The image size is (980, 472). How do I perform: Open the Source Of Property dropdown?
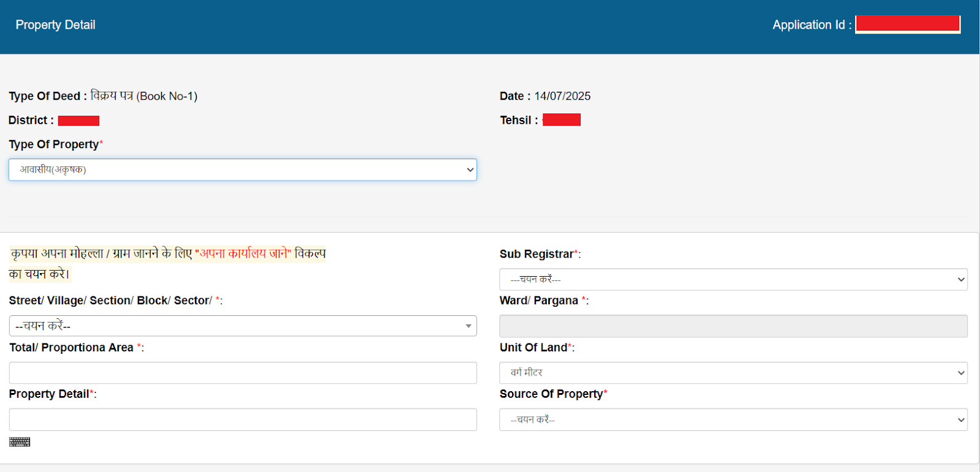(x=733, y=420)
